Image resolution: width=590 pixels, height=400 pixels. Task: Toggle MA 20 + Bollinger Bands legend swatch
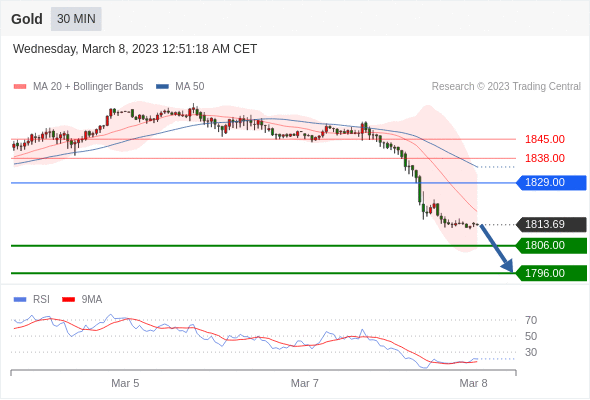(x=20, y=87)
